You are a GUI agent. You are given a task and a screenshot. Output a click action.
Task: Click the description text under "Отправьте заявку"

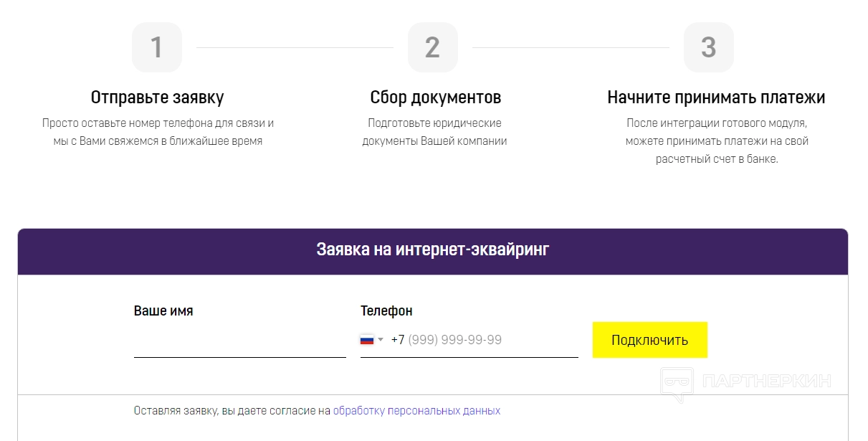[158, 132]
